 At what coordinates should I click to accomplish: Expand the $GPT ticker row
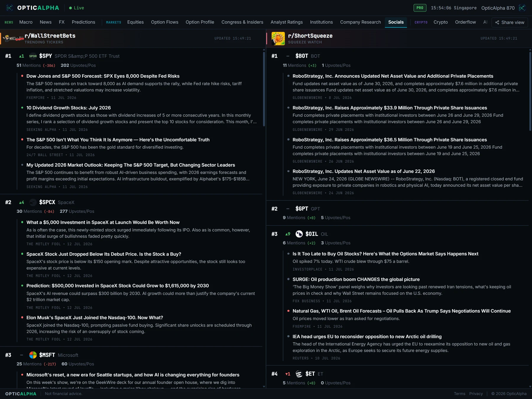coord(397,213)
